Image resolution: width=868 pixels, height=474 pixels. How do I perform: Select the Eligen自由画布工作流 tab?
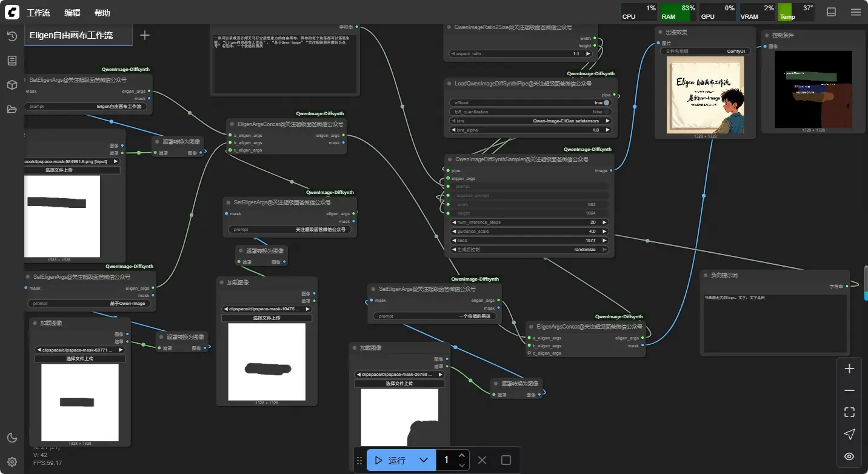(72, 35)
